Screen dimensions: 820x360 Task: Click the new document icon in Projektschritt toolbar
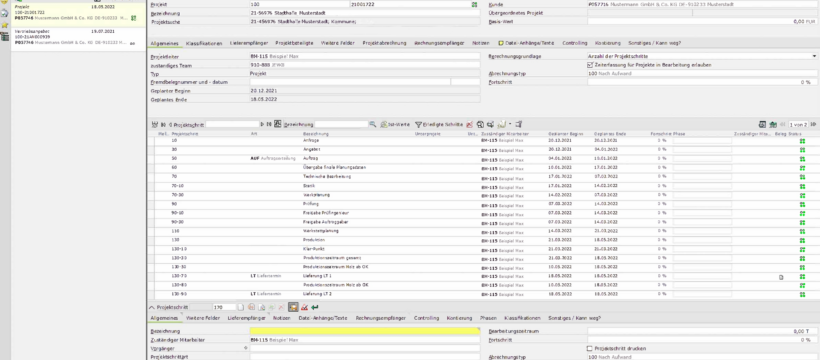[241, 308]
